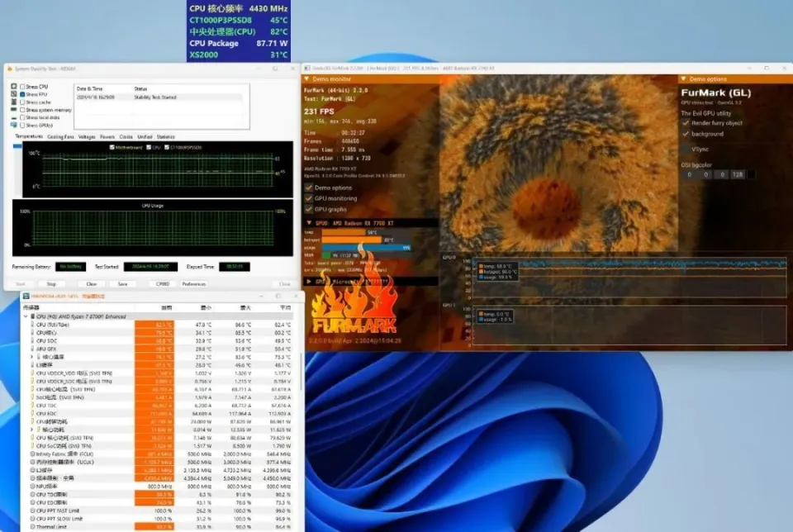793x532 pixels.
Task: Click the HWiNFO sensor list vertical scrollbar
Action: coord(302,372)
